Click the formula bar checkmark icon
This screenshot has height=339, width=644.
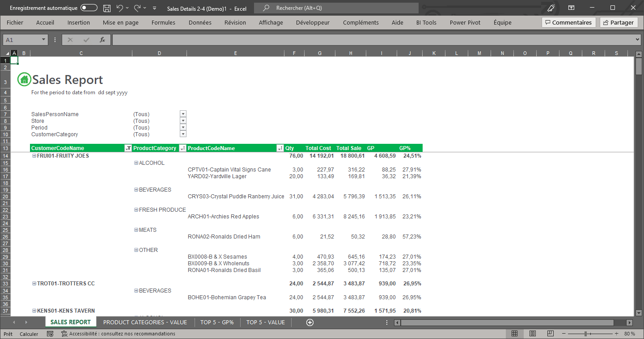pyautogui.click(x=86, y=40)
